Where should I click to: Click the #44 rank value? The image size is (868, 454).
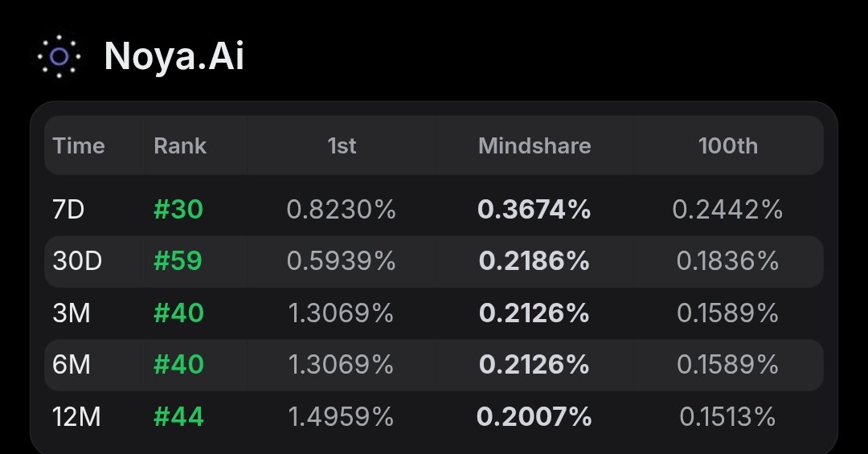pyautogui.click(x=178, y=417)
